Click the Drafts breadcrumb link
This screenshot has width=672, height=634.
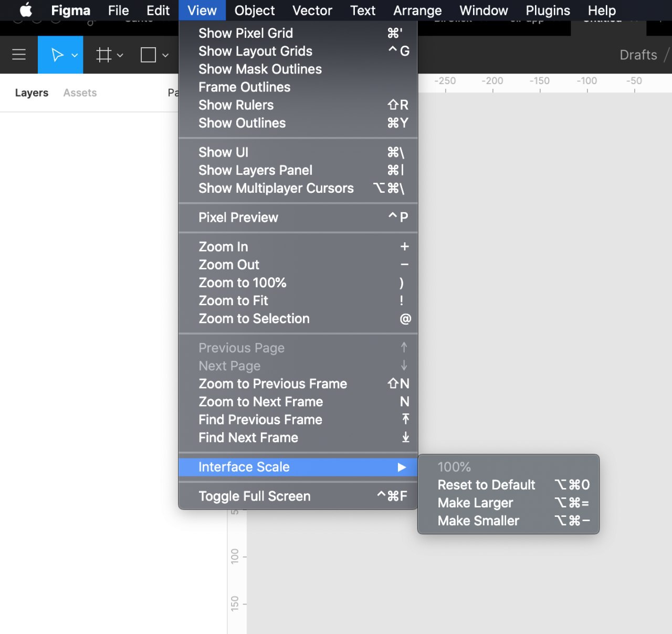click(638, 55)
